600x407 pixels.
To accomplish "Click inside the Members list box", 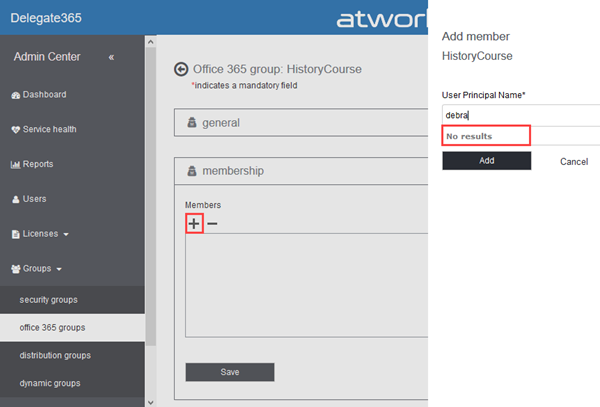I will coord(307,285).
